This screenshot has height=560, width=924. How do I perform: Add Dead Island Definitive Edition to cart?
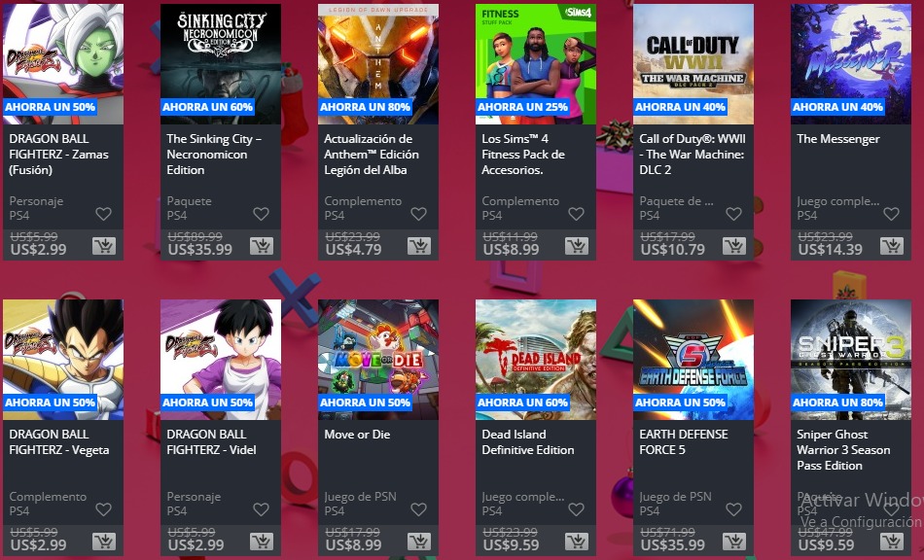[577, 542]
